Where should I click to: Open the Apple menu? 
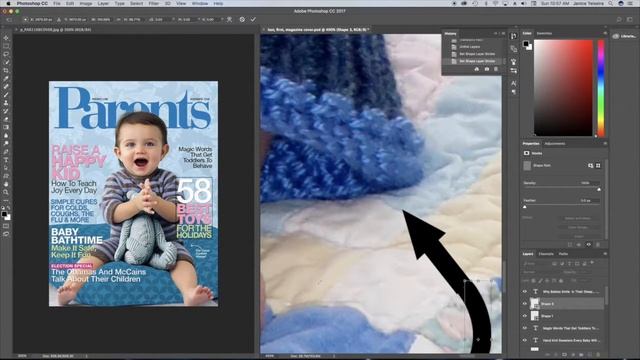pos(8,3)
